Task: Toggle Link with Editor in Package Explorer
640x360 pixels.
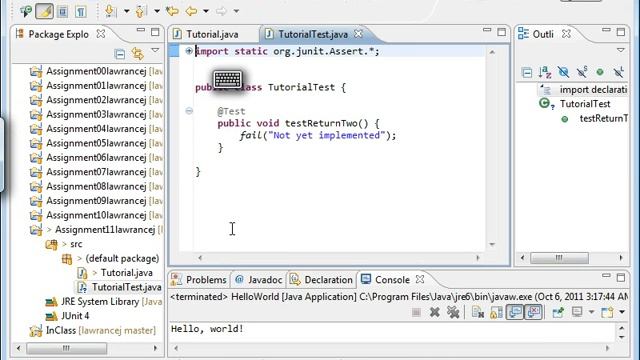Action: click(x=138, y=53)
